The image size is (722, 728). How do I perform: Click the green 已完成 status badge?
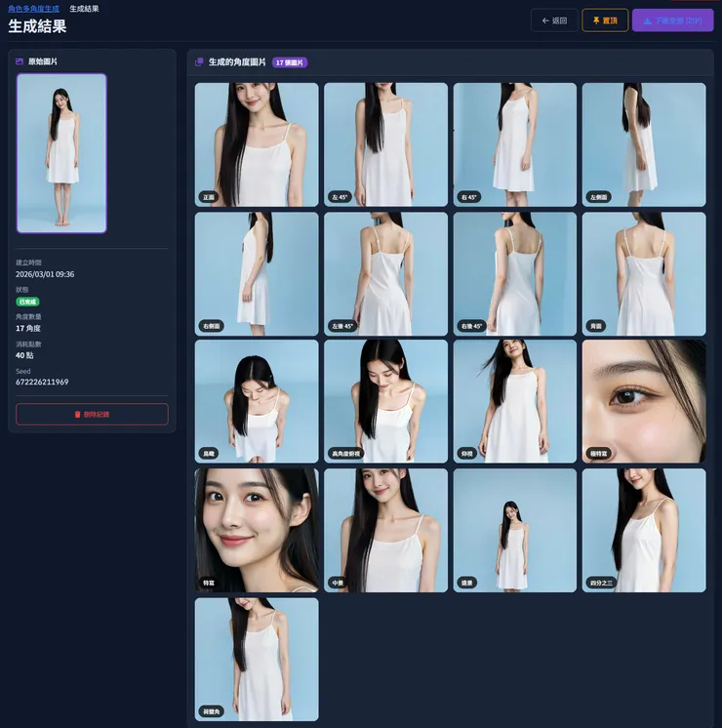27,302
